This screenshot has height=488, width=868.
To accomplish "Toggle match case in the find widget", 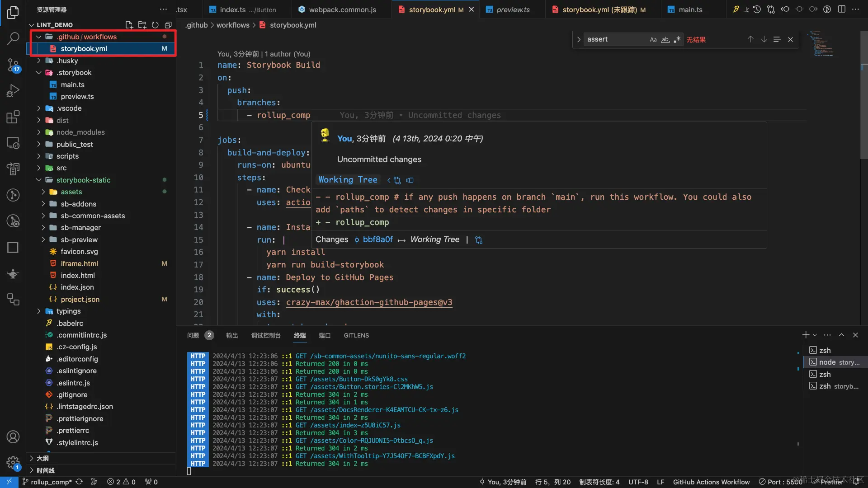I will click(653, 39).
